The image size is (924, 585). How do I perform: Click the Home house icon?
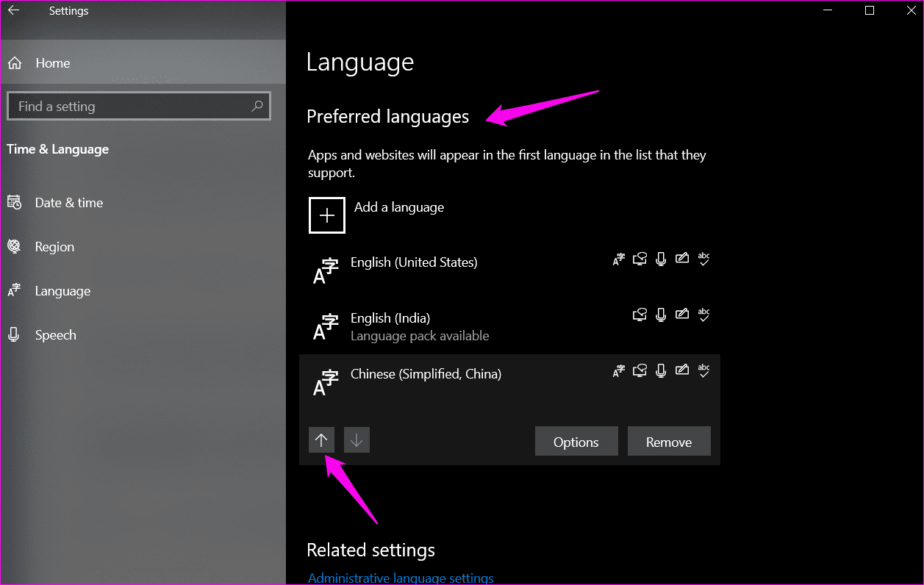point(14,63)
